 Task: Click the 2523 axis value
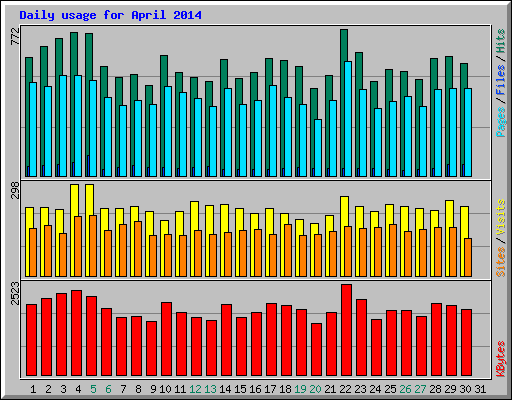click(x=15, y=293)
